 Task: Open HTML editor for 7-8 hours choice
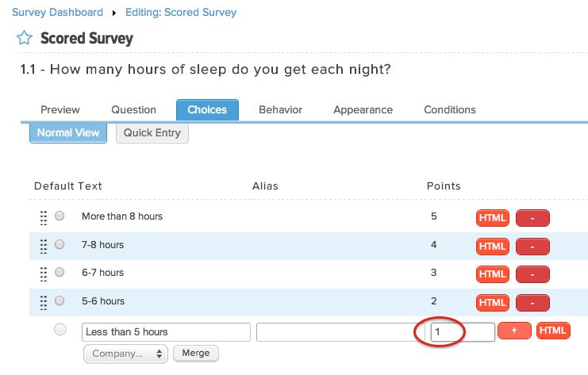[x=492, y=247]
